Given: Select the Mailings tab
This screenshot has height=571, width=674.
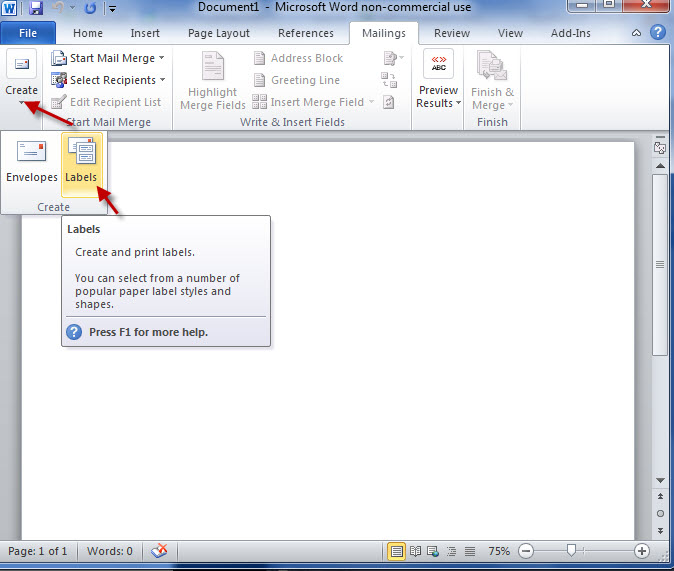Looking at the screenshot, I should [383, 33].
